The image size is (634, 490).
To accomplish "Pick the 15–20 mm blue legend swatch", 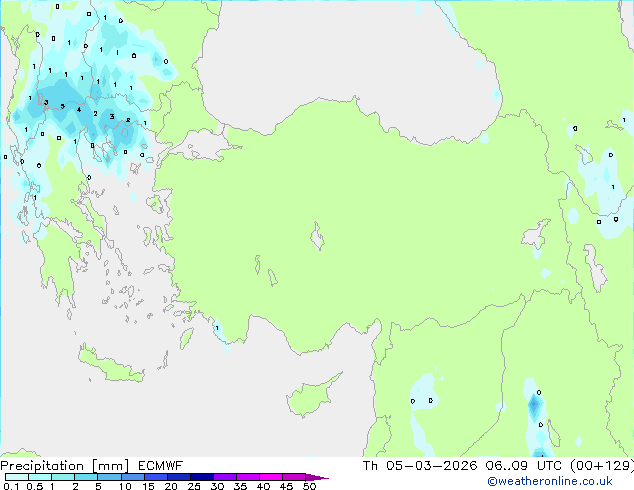I will tap(155, 477).
